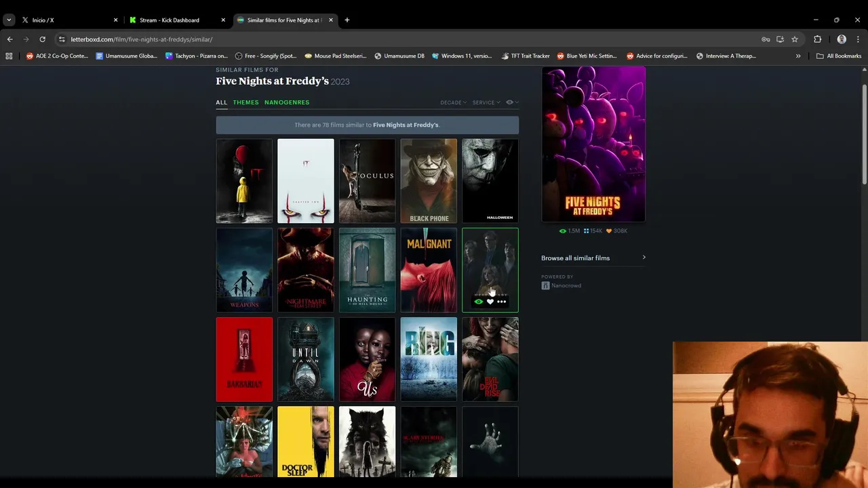This screenshot has height=488, width=868.
Task: Switch to the NANOGENRES tab
Action: pyautogui.click(x=287, y=102)
